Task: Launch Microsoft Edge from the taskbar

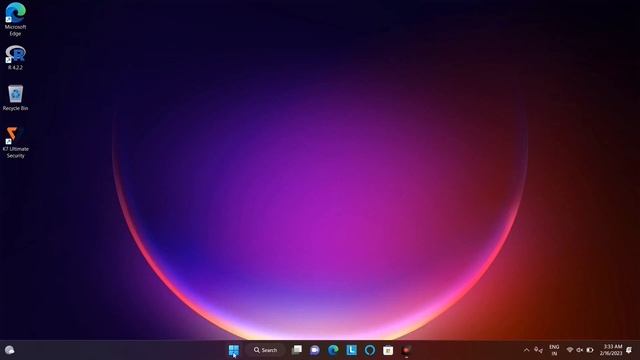Action: (x=333, y=350)
